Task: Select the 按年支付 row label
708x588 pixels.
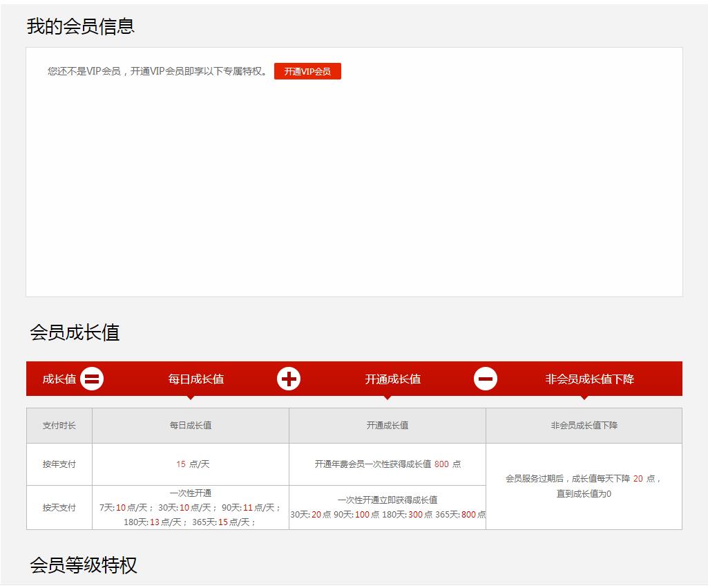Action: (x=59, y=464)
